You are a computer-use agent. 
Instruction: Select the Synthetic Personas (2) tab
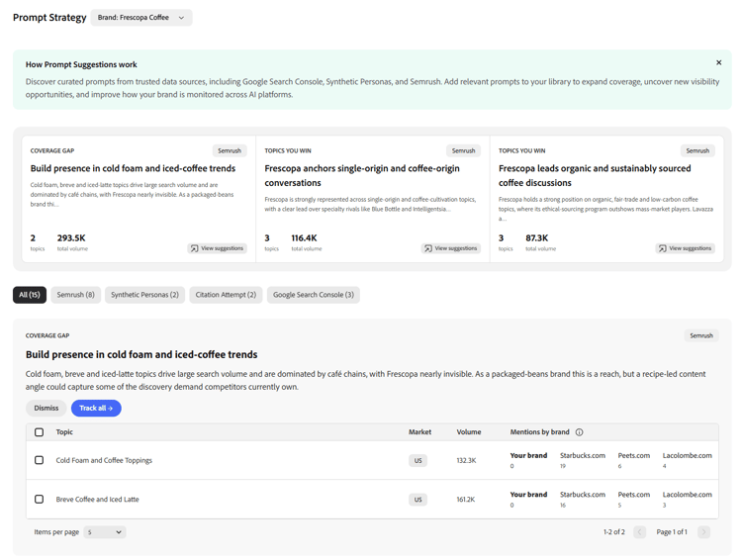144,295
